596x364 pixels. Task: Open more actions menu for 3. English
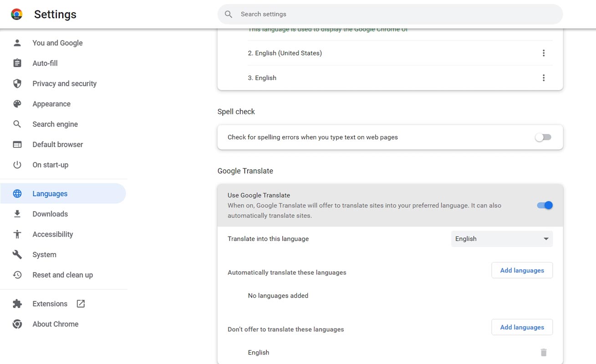tap(543, 78)
